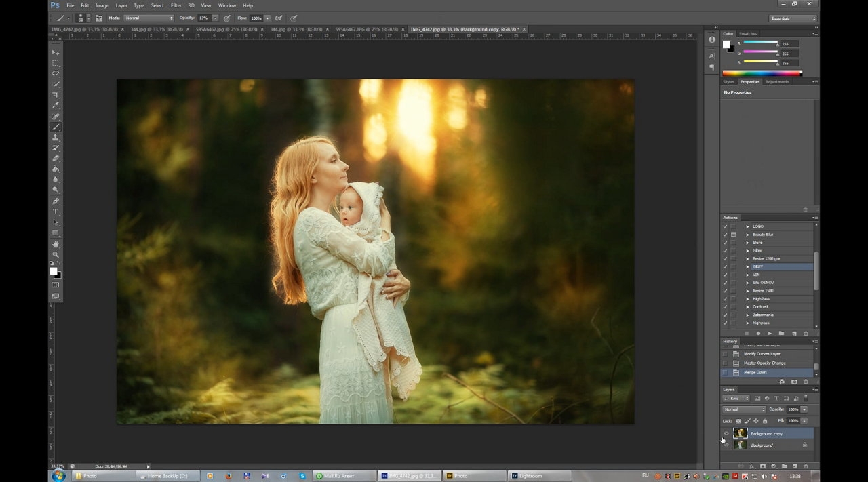Select the History Brush tool
The width and height of the screenshot is (868, 482).
(x=56, y=148)
